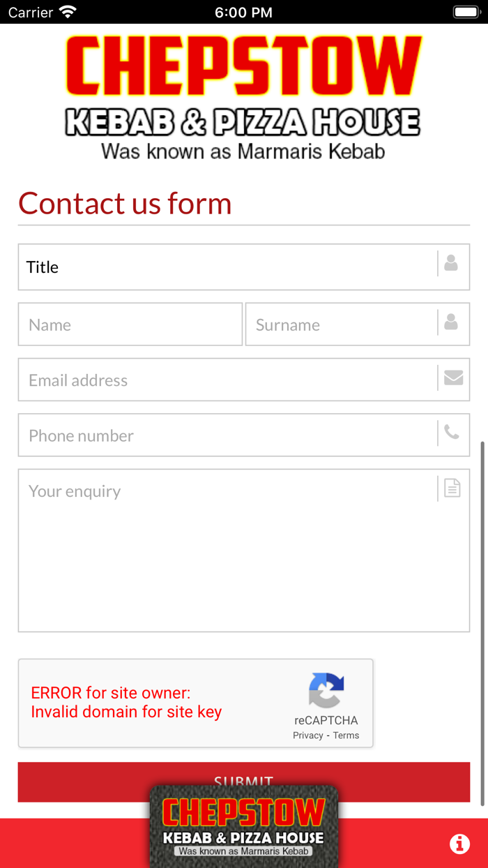Focus the Surname input field
488x868 pixels.
point(342,324)
